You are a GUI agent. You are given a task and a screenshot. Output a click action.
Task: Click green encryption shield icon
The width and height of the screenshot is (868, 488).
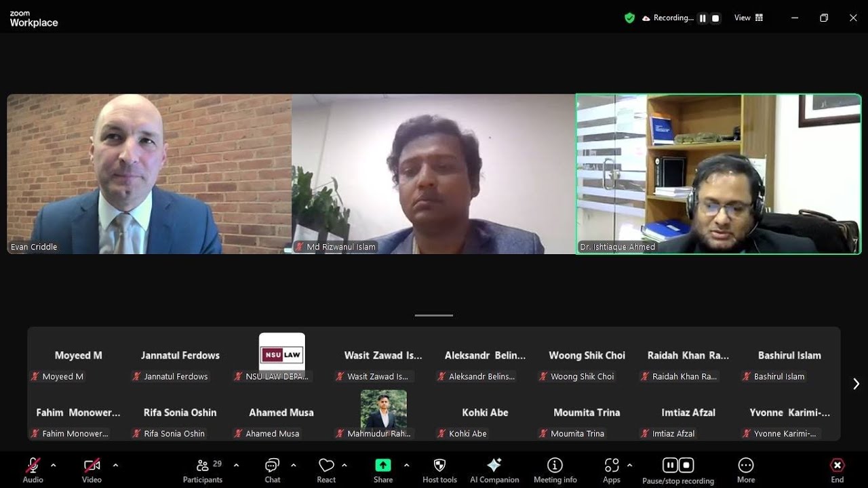(629, 18)
